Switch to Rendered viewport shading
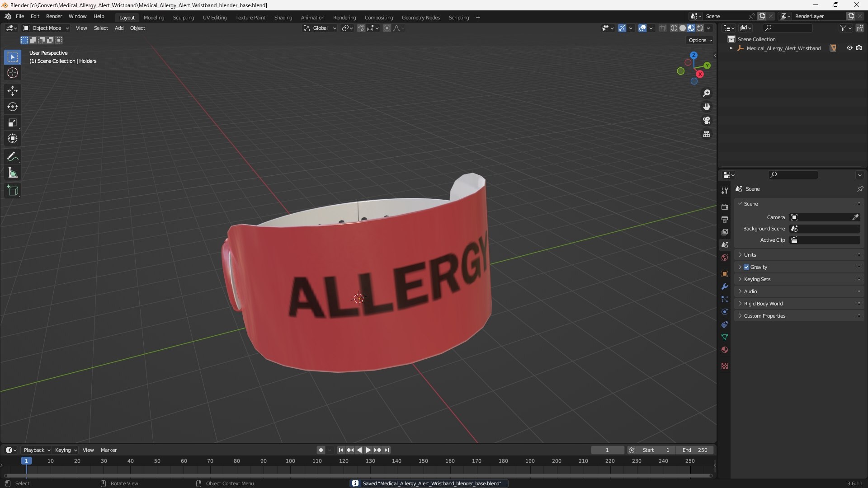 click(700, 28)
